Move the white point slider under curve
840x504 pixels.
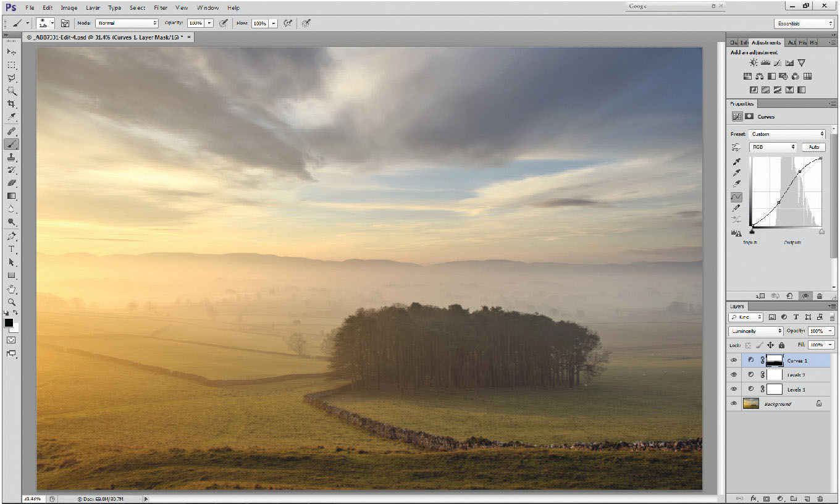[x=821, y=232]
